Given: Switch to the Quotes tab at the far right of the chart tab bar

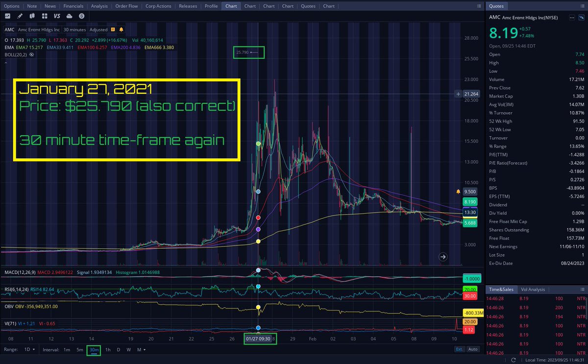Looking at the screenshot, I should pyautogui.click(x=308, y=6).
